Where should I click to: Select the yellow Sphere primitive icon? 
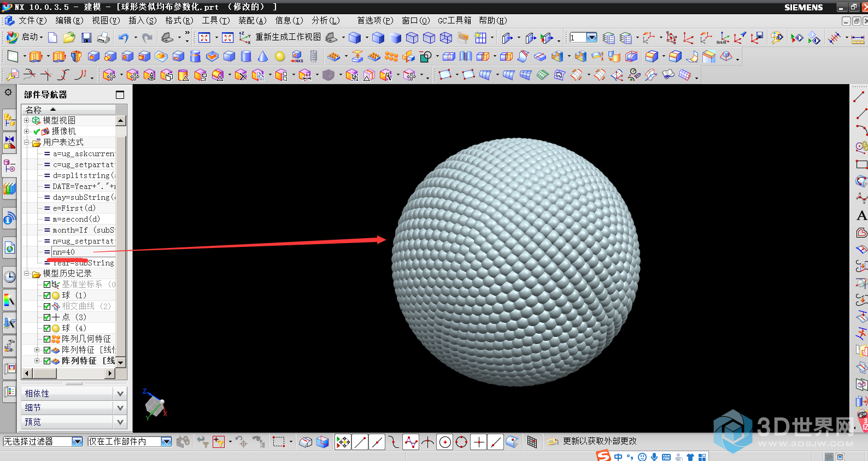pyautogui.click(x=280, y=56)
